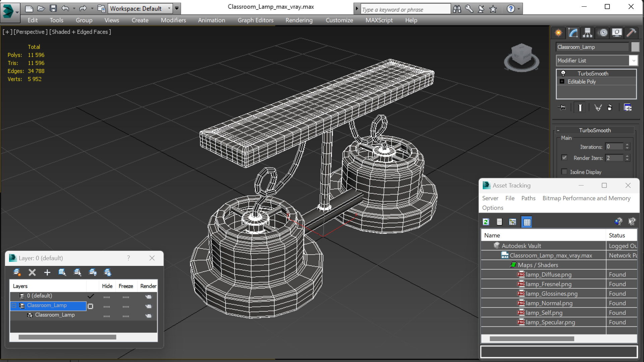Click the New Scene toolbar icon
Image resolution: width=644 pixels, height=362 pixels.
coord(29,9)
